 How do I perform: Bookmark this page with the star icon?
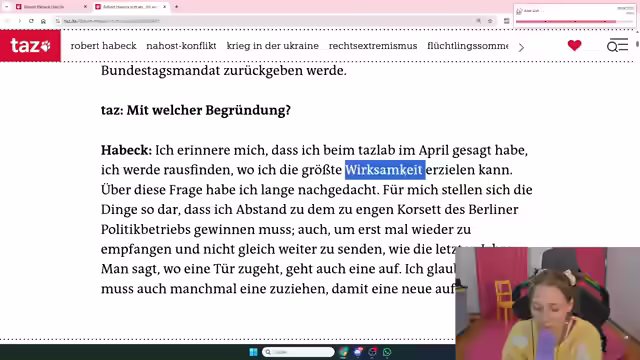490,21
